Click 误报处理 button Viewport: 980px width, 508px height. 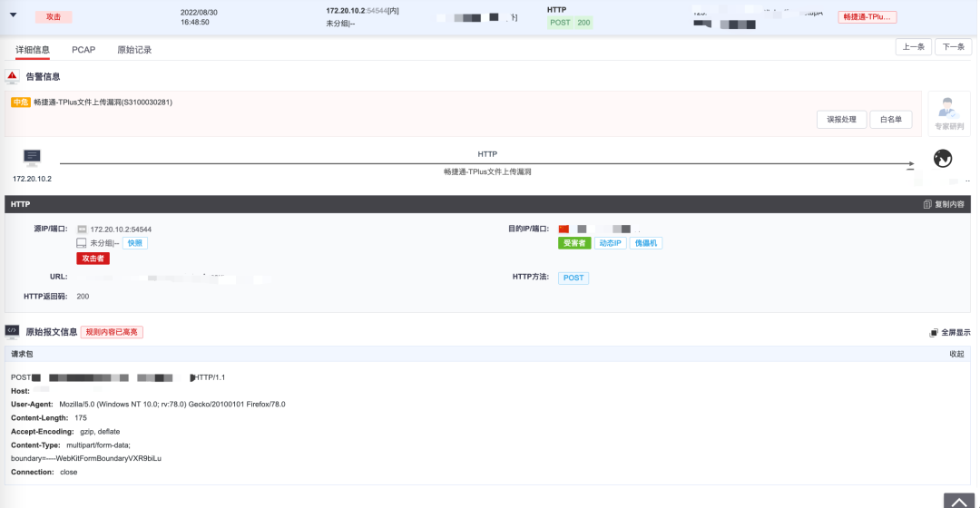[841, 120]
